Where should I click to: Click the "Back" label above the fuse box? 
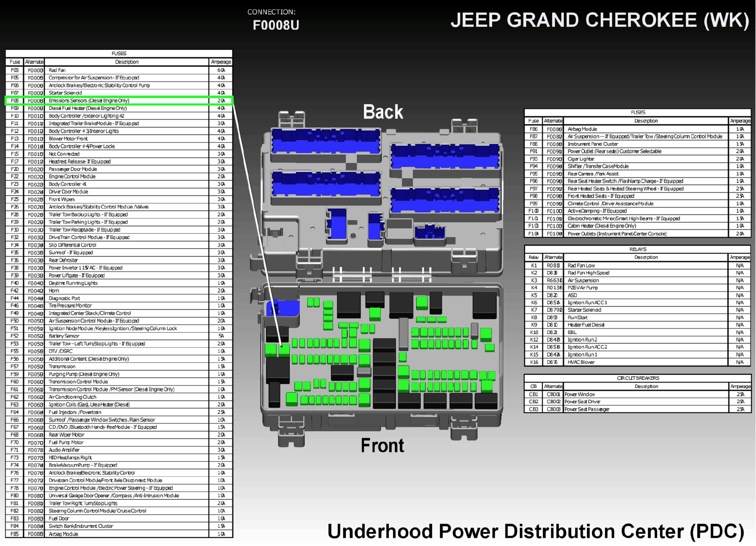point(383,112)
